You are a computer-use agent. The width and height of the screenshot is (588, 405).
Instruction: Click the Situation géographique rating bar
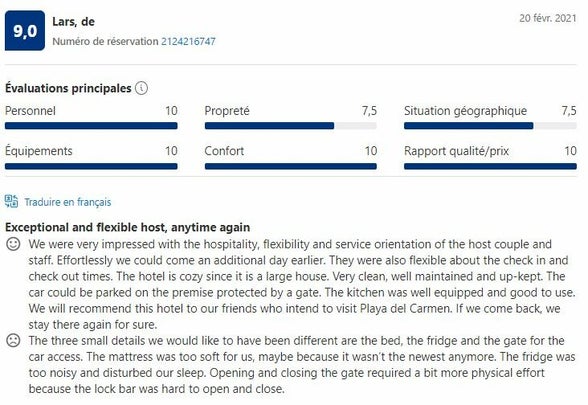pos(490,126)
